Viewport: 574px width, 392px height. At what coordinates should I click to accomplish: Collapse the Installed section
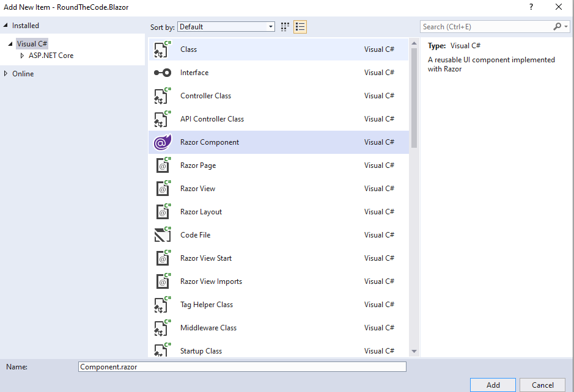[x=6, y=25]
